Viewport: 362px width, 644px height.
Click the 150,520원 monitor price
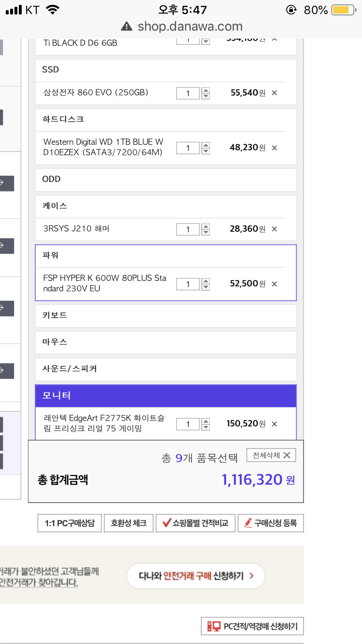coord(246,424)
